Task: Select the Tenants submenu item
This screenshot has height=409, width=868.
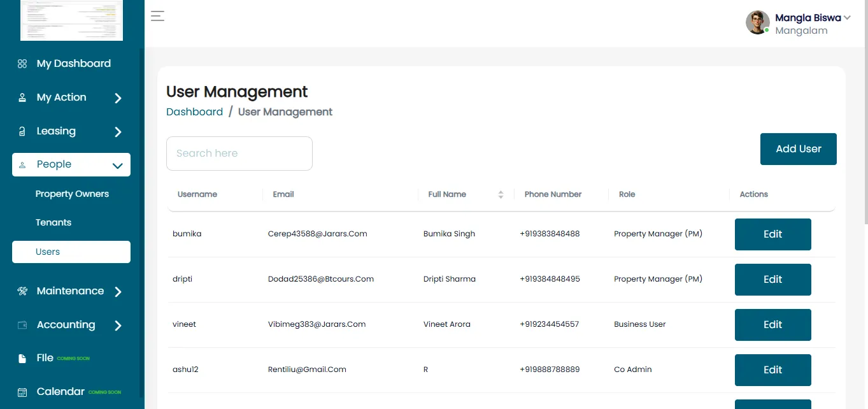Action: pos(53,222)
